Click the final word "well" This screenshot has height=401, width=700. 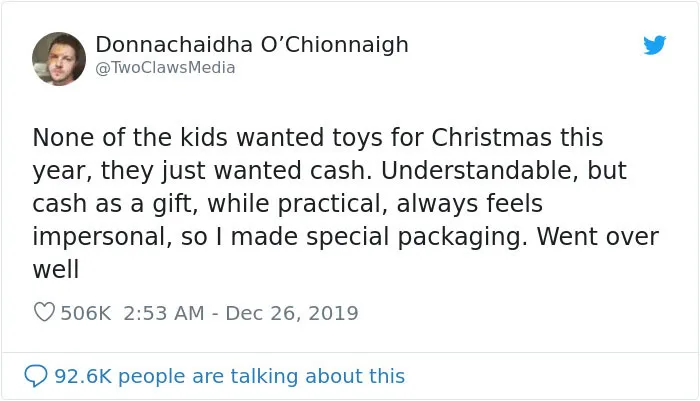pyautogui.click(x=56, y=269)
